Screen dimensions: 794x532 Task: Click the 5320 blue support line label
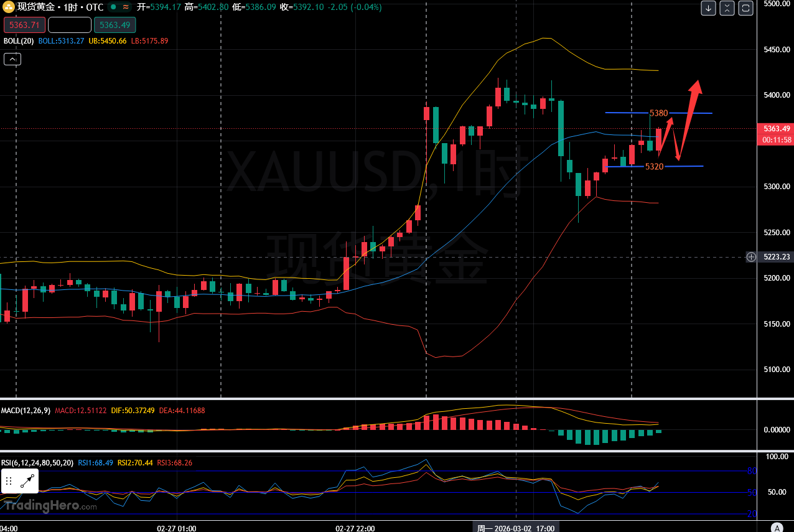tap(654, 167)
